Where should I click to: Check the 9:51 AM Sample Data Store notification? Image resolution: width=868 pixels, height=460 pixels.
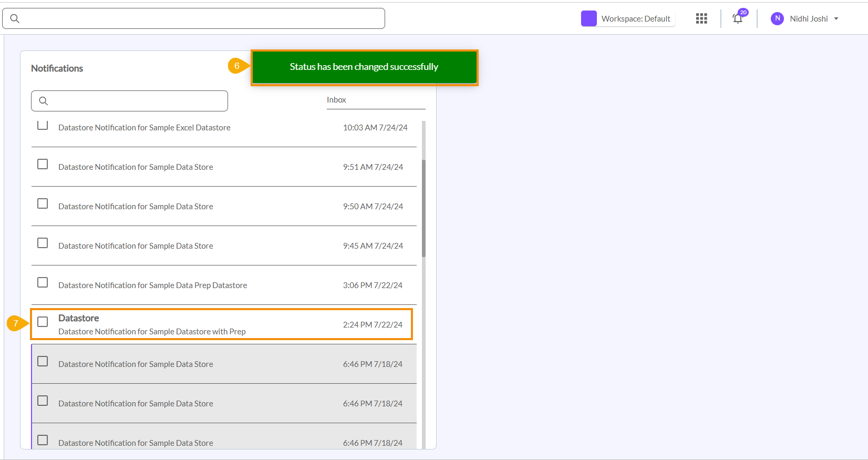[43, 165]
